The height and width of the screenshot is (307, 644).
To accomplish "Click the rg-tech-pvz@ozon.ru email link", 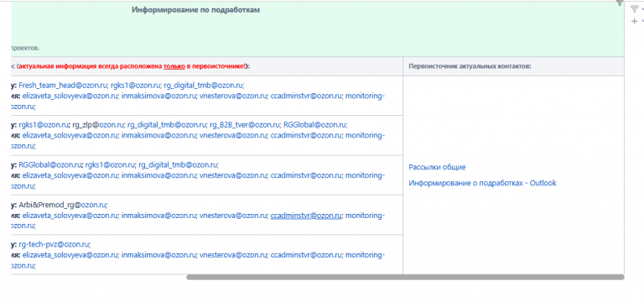I will tap(54, 245).
